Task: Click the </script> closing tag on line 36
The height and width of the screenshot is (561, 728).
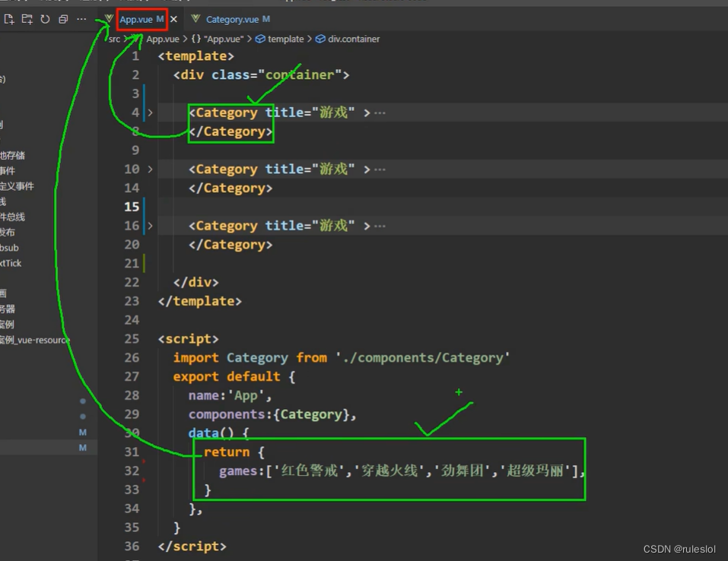Action: coord(192,546)
